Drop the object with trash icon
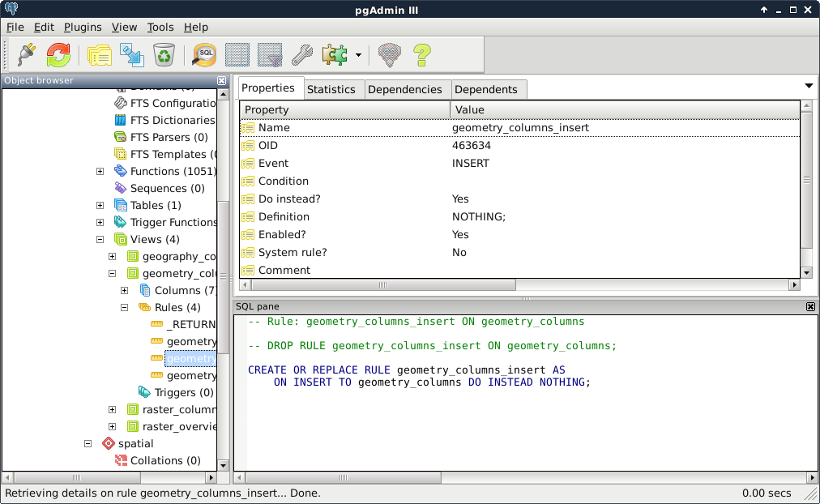The image size is (820, 504). click(164, 55)
